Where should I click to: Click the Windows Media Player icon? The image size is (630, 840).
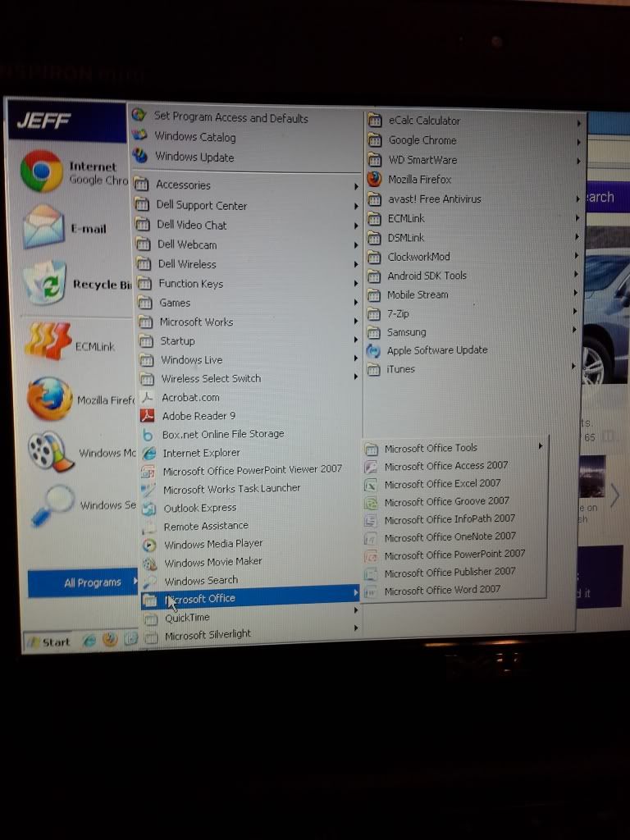(x=149, y=545)
